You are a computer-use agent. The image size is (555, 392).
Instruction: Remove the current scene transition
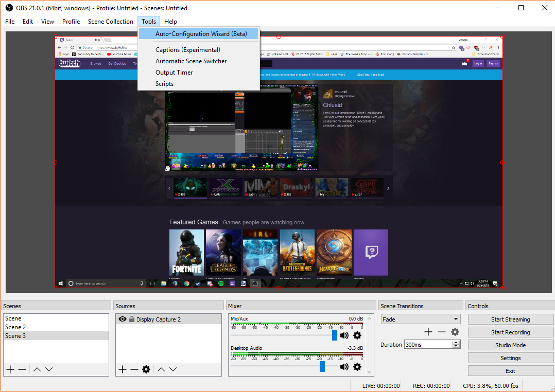(x=442, y=332)
